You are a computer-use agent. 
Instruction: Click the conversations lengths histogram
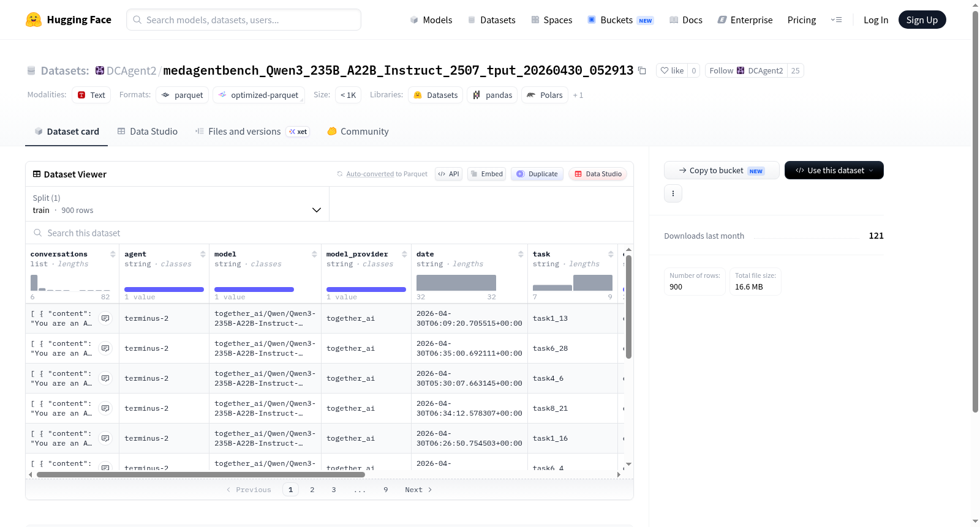point(70,283)
